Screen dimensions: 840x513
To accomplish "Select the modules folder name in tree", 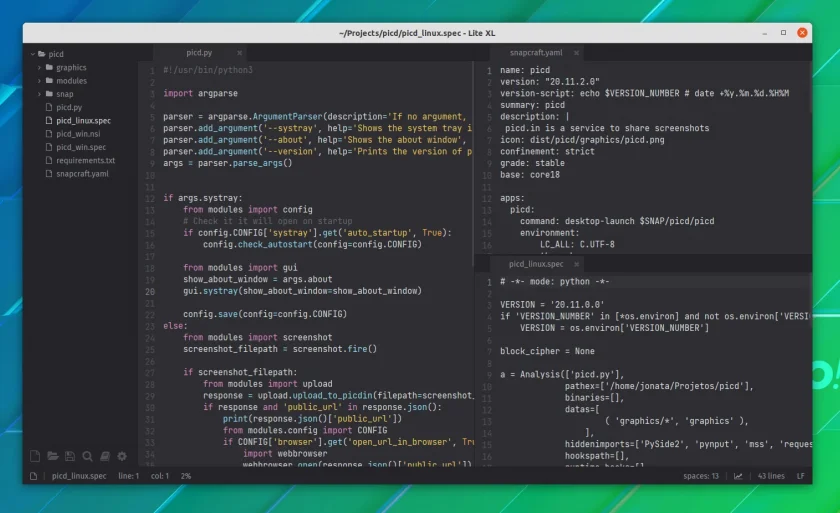I will click(x=72, y=81).
